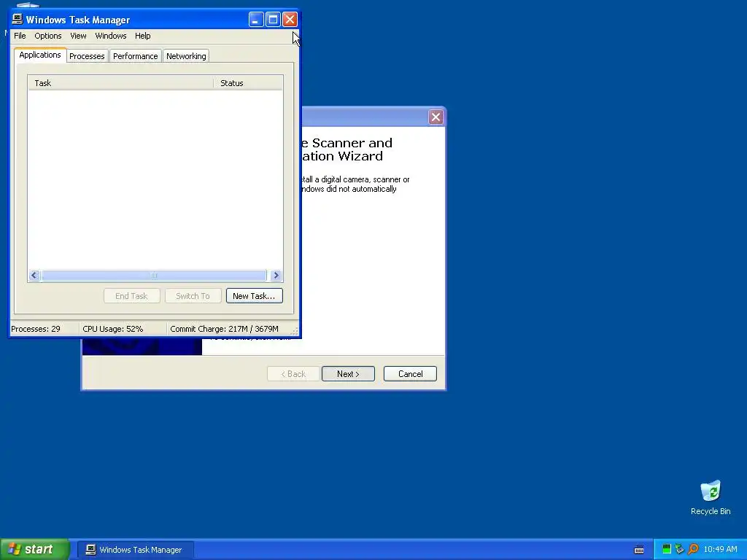The height and width of the screenshot is (560, 747).
Task: Click the right scroll arrow in task list
Action: coord(276,275)
